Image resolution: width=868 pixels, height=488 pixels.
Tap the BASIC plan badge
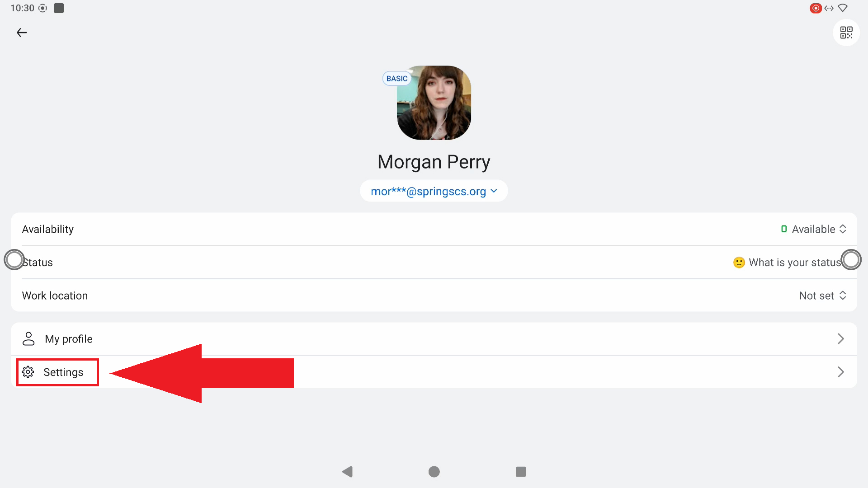tap(397, 79)
